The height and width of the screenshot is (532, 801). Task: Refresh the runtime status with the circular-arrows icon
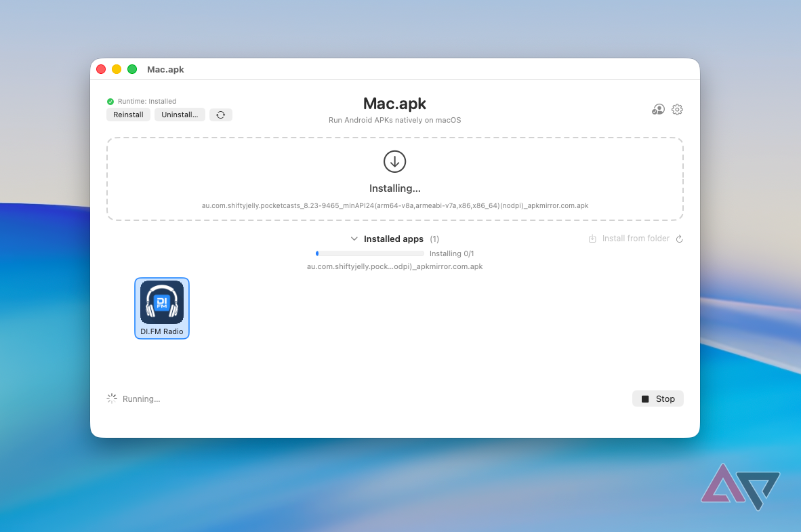coord(221,115)
